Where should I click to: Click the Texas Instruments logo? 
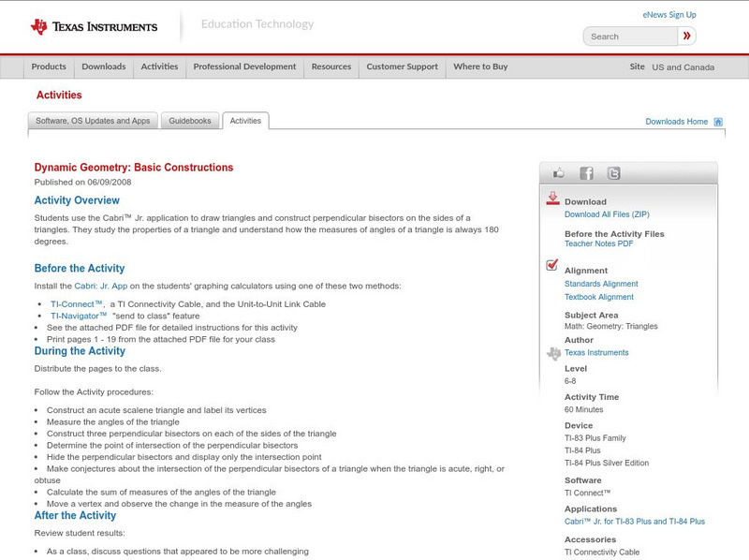point(94,27)
